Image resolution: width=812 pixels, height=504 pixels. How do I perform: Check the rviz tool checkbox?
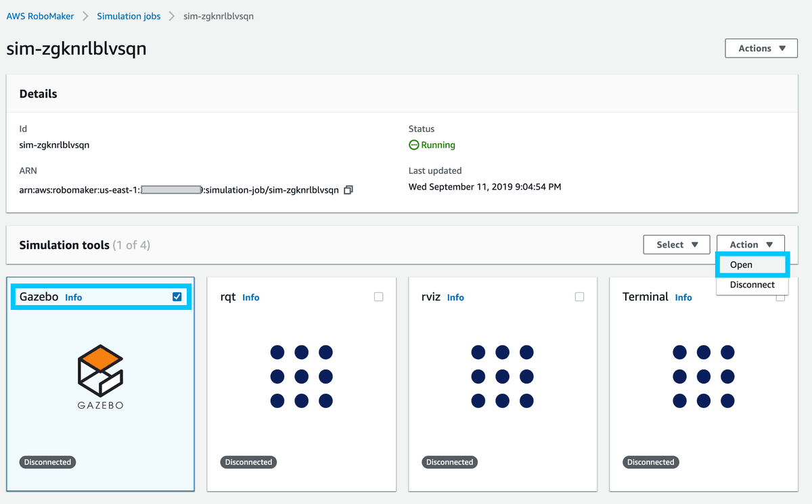(x=579, y=297)
